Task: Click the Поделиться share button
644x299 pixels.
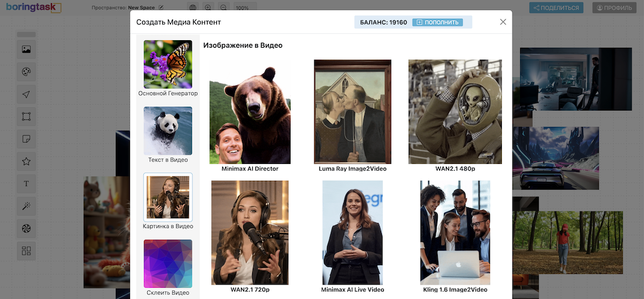Action: pos(556,8)
